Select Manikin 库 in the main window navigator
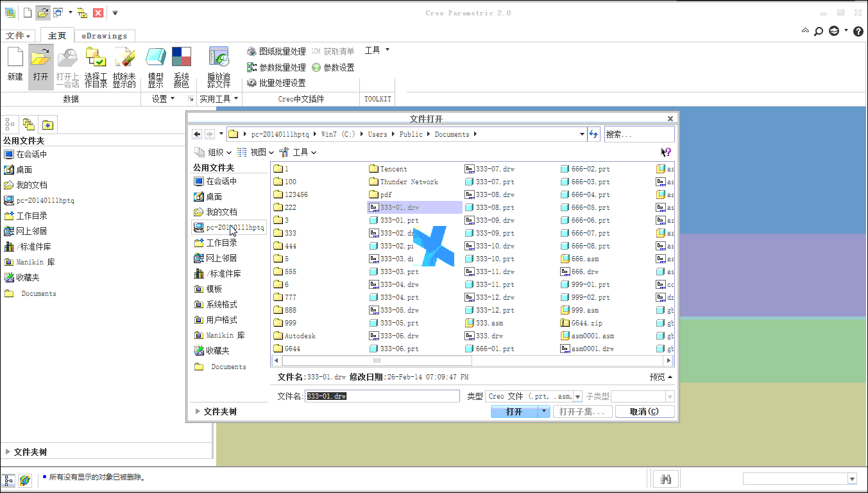868x493 pixels. [30, 262]
